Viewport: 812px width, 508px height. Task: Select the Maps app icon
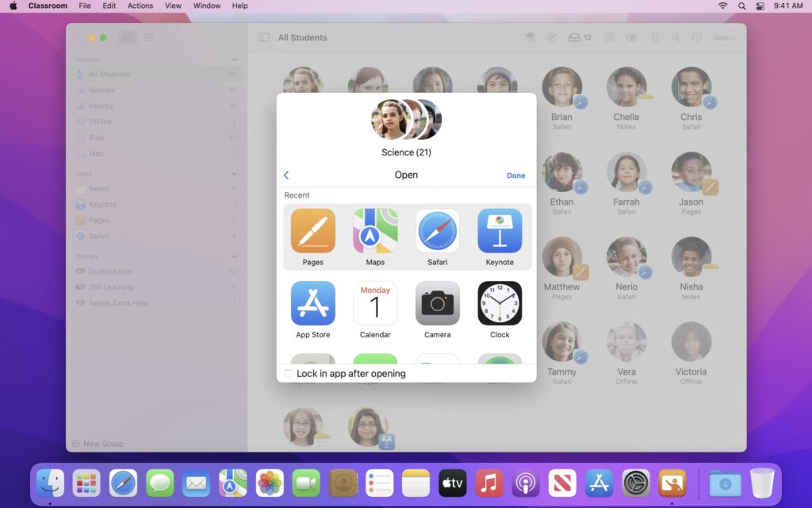pyautogui.click(x=375, y=231)
